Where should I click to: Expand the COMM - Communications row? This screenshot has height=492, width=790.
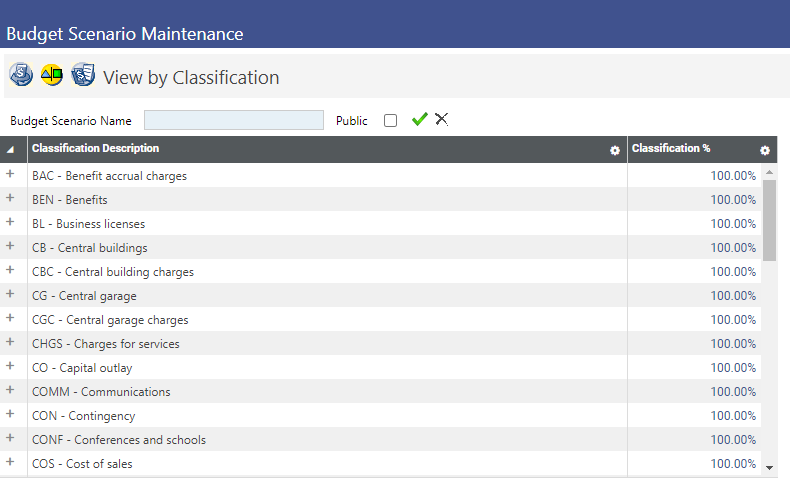click(x=11, y=390)
